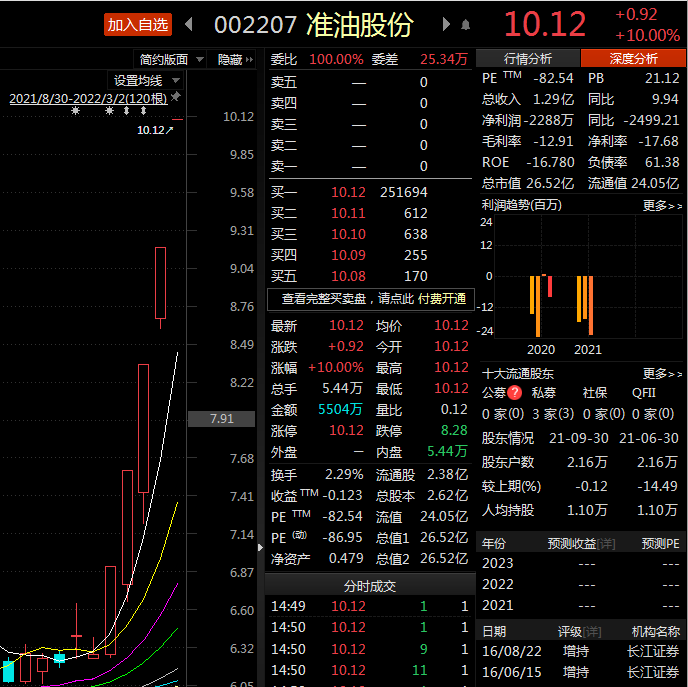
Task: Go to previous stock with left arrow
Action: click(x=189, y=25)
